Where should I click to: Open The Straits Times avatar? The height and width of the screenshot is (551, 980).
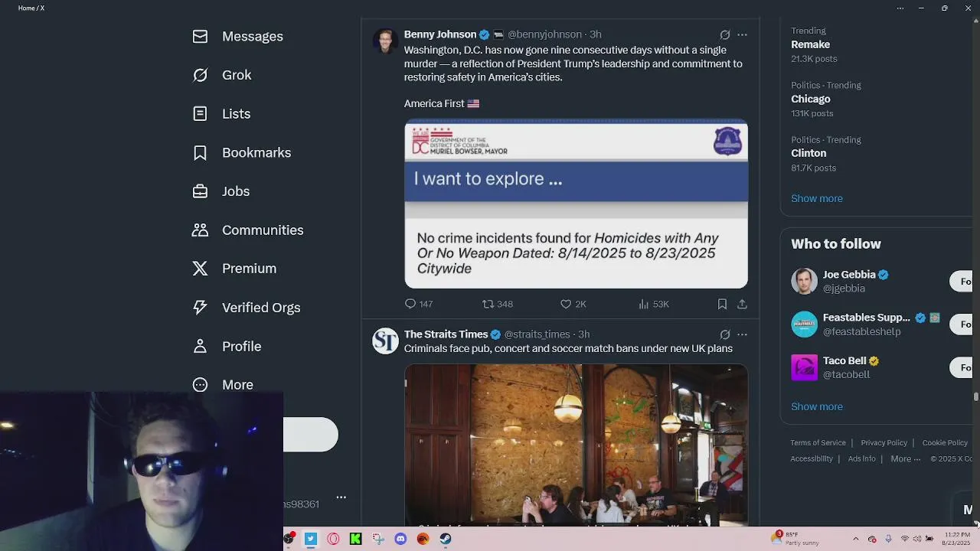point(385,341)
